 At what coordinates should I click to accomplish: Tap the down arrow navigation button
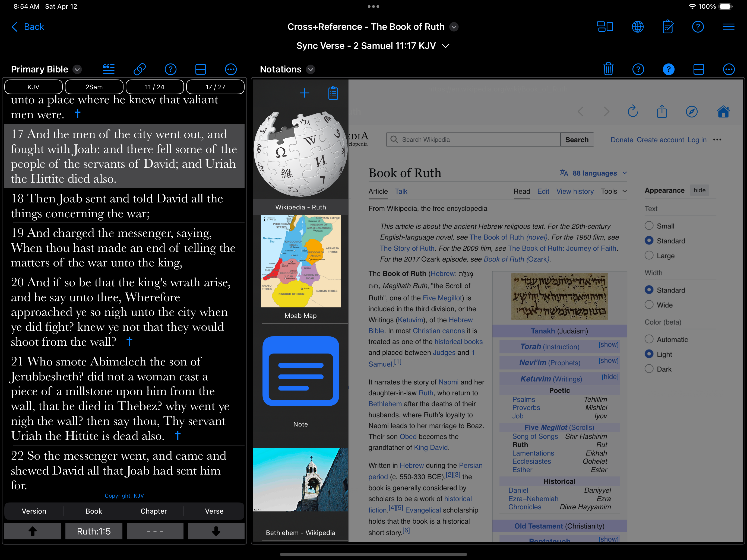216,531
